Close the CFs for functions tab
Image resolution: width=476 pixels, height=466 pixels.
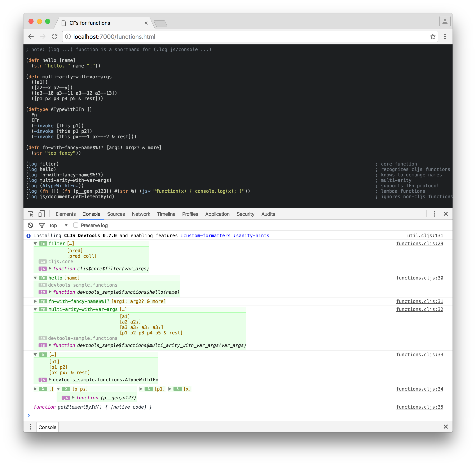click(146, 23)
